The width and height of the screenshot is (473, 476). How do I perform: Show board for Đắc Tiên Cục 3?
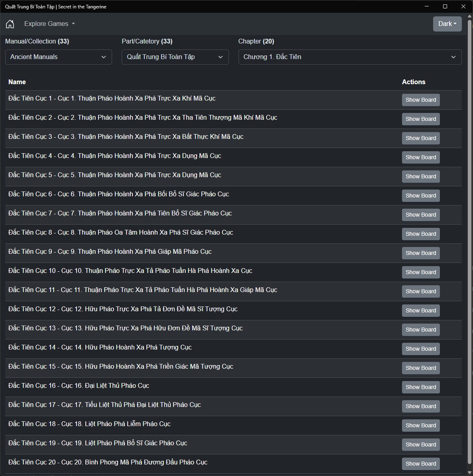point(420,138)
